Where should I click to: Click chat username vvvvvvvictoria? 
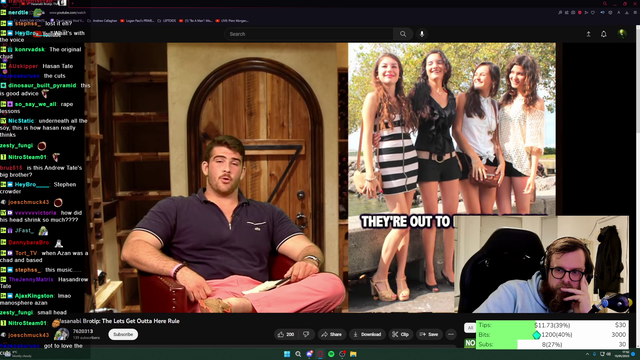[36, 213]
